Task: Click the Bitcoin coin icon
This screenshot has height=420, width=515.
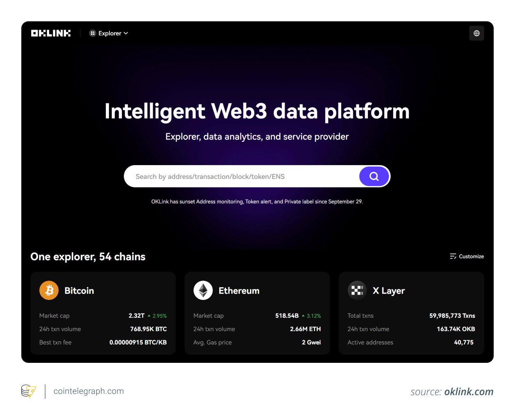Action: pos(49,290)
